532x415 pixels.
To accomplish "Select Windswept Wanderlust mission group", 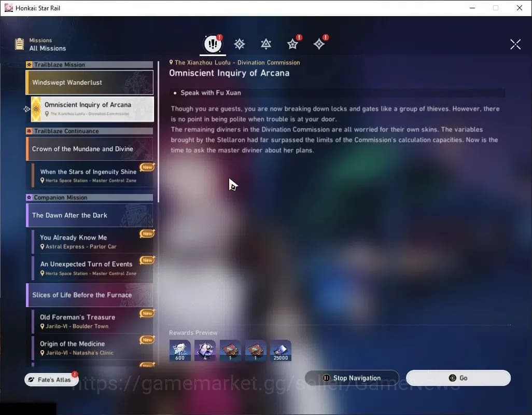I will pos(90,82).
